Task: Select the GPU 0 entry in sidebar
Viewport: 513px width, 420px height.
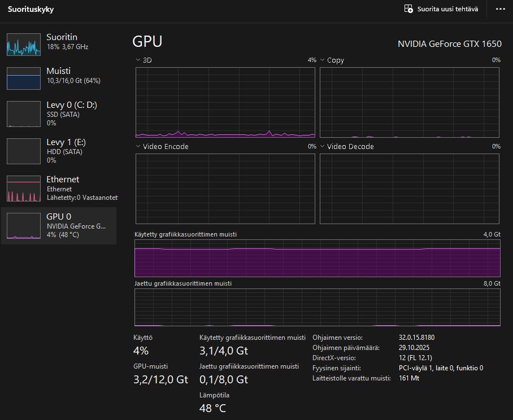Action: click(59, 217)
